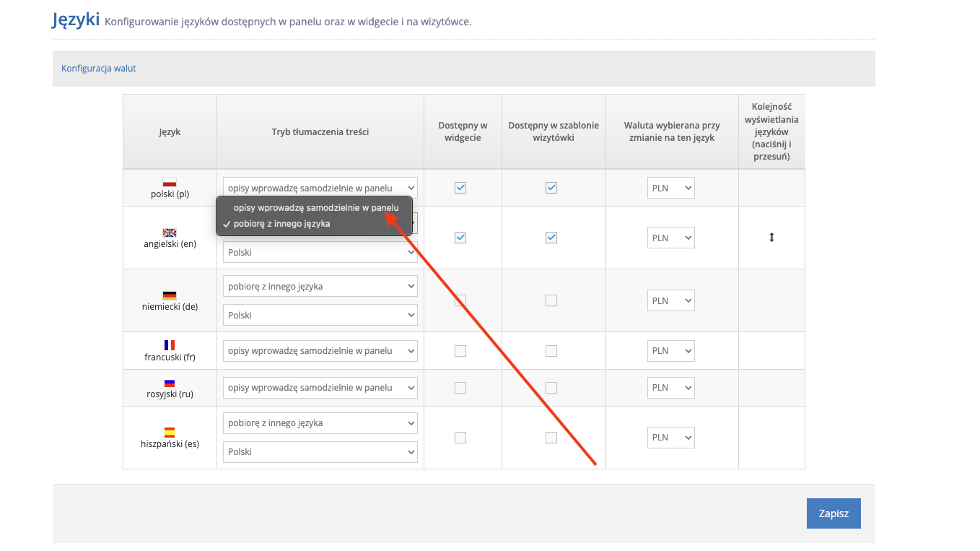This screenshot has height=551, width=980.
Task: Open translation mode dropdown for rosyjski
Action: pos(320,387)
